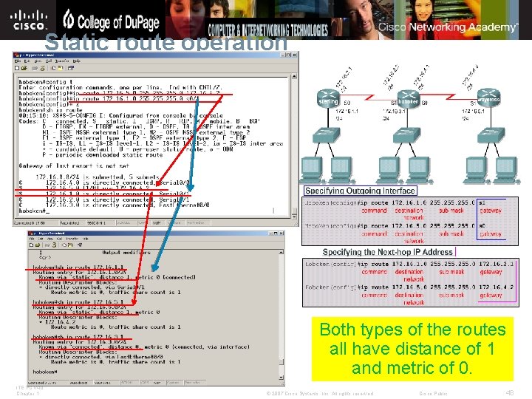Open View menu in upper HyperTerminal window
532x399 pixels.
(x=38, y=61)
